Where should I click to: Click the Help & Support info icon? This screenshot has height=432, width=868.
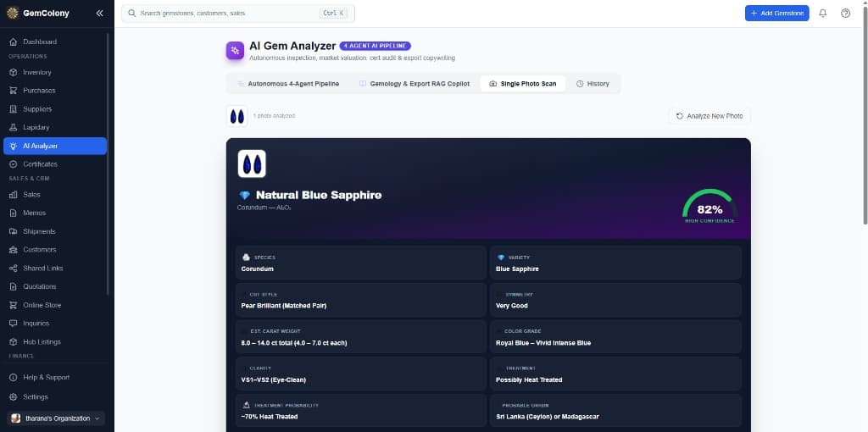[14, 377]
